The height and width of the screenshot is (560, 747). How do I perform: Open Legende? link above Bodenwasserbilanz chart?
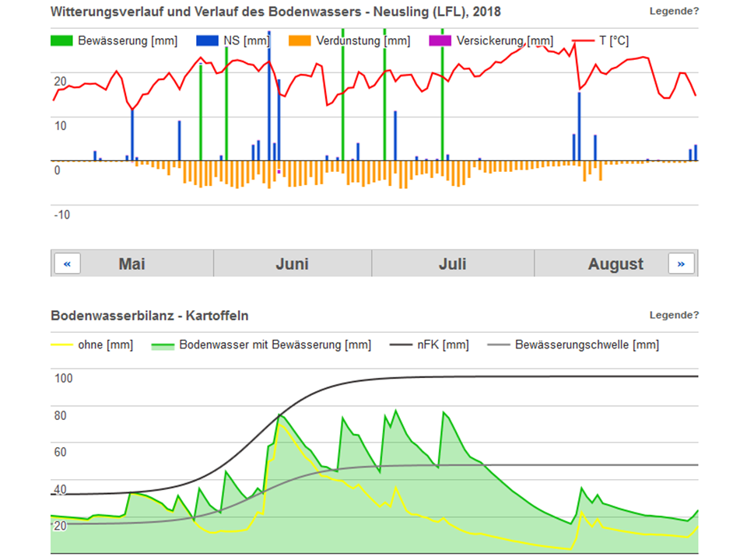click(x=674, y=315)
